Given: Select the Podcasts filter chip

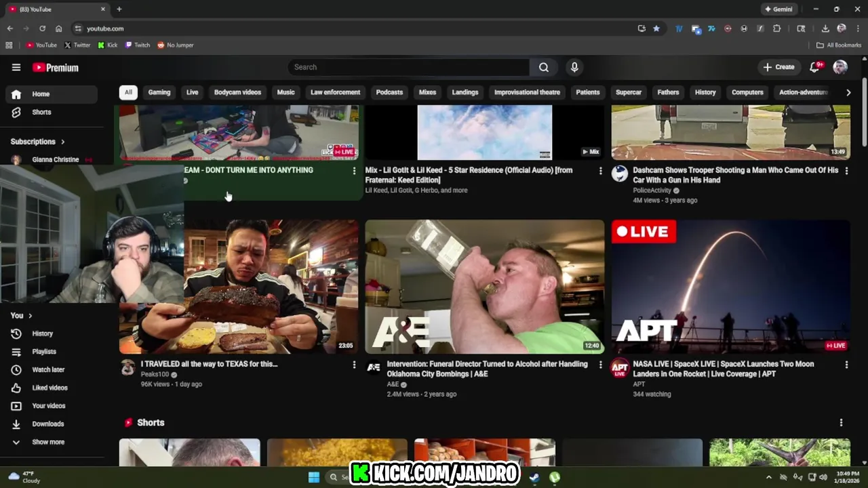Looking at the screenshot, I should [x=389, y=92].
